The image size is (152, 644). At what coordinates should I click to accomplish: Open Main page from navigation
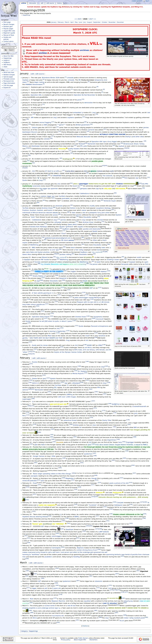pyautogui.click(x=7, y=22)
